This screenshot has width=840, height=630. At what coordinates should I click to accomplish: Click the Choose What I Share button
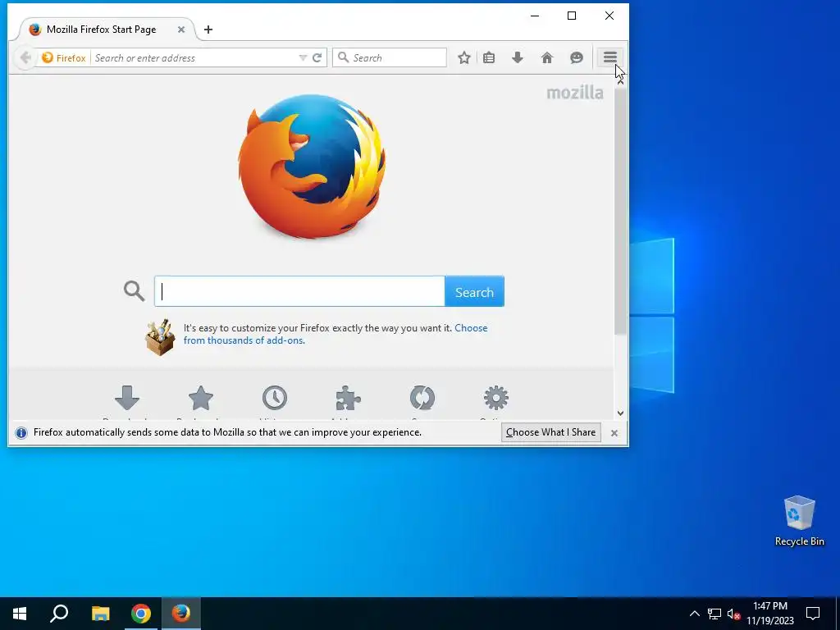click(x=550, y=432)
